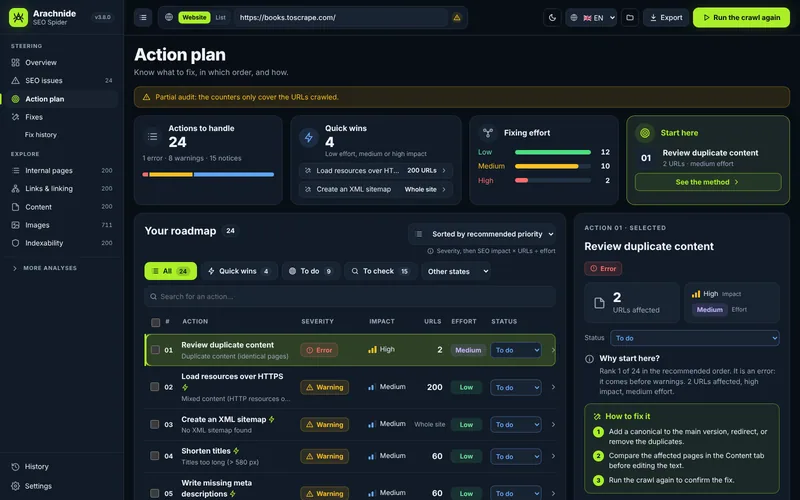Click the How to fix it wand icon

click(597, 416)
